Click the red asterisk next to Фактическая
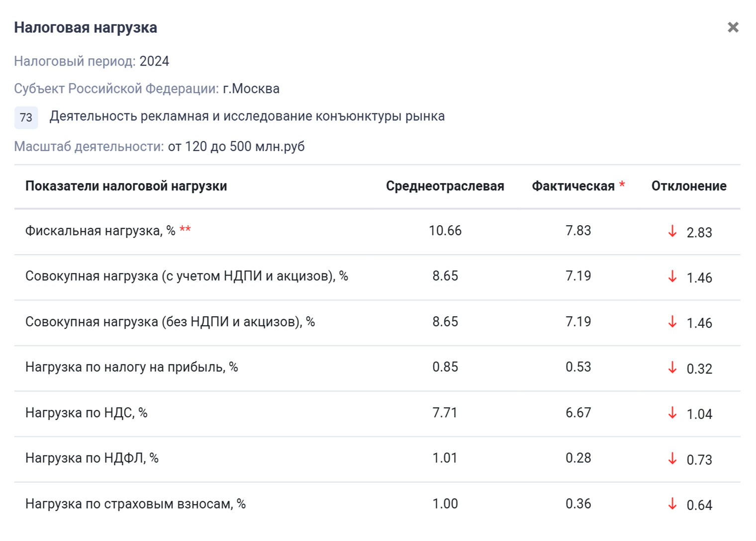Screen dimensions: 756x541 622,185
